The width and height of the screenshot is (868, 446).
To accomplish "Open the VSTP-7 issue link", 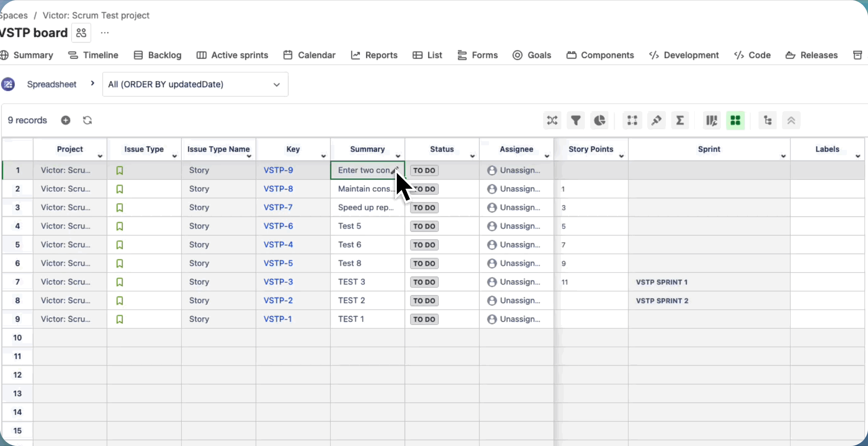I will pyautogui.click(x=278, y=207).
